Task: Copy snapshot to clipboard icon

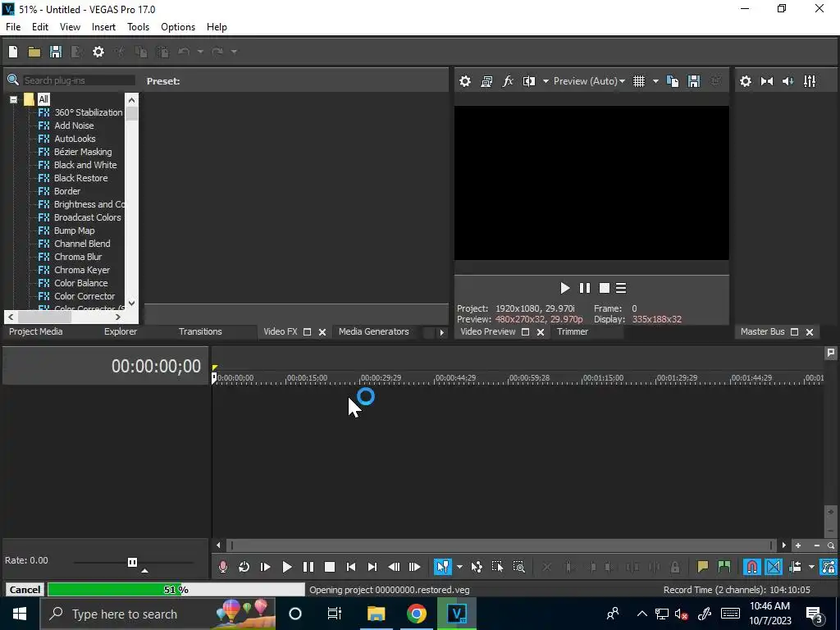Action: (x=673, y=81)
